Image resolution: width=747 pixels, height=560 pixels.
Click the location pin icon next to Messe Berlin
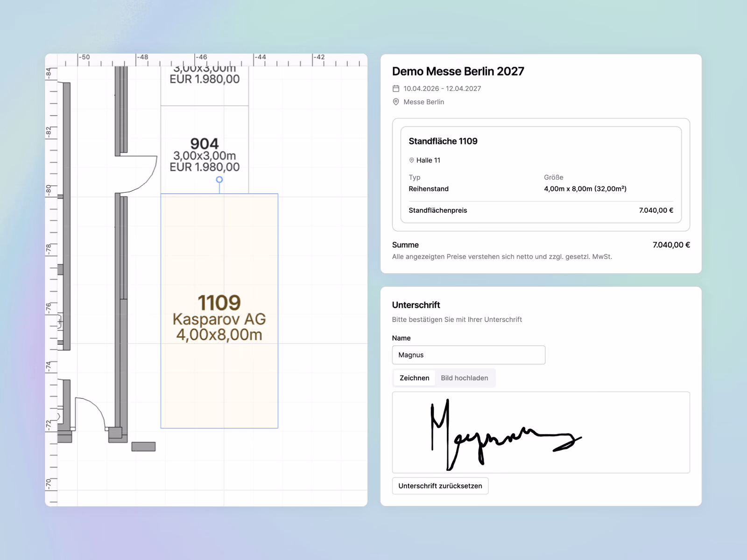point(396,102)
